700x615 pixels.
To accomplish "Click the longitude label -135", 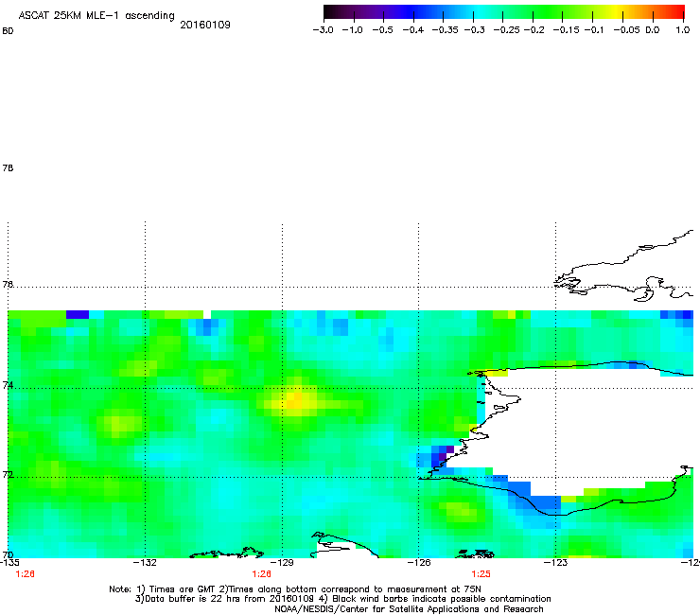I will pos(9,562).
